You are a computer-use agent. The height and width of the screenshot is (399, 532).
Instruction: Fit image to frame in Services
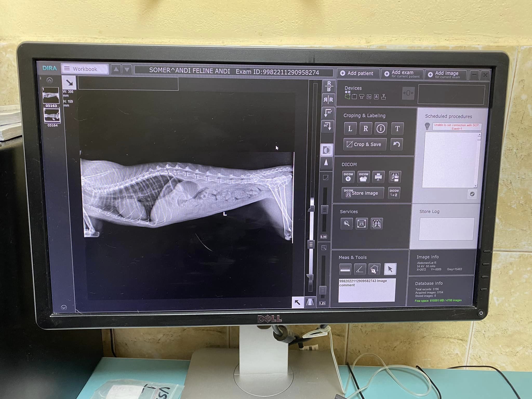tap(362, 224)
